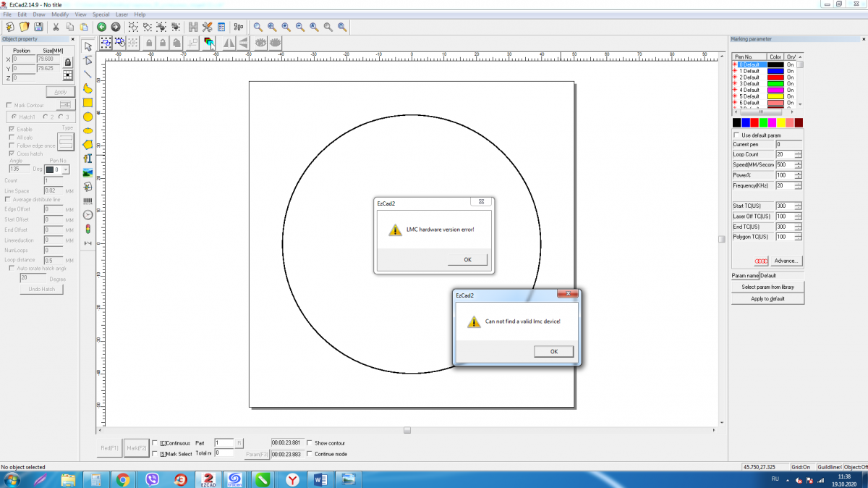The image size is (868, 488).
Task: Open the Draw menu
Action: pos(39,14)
